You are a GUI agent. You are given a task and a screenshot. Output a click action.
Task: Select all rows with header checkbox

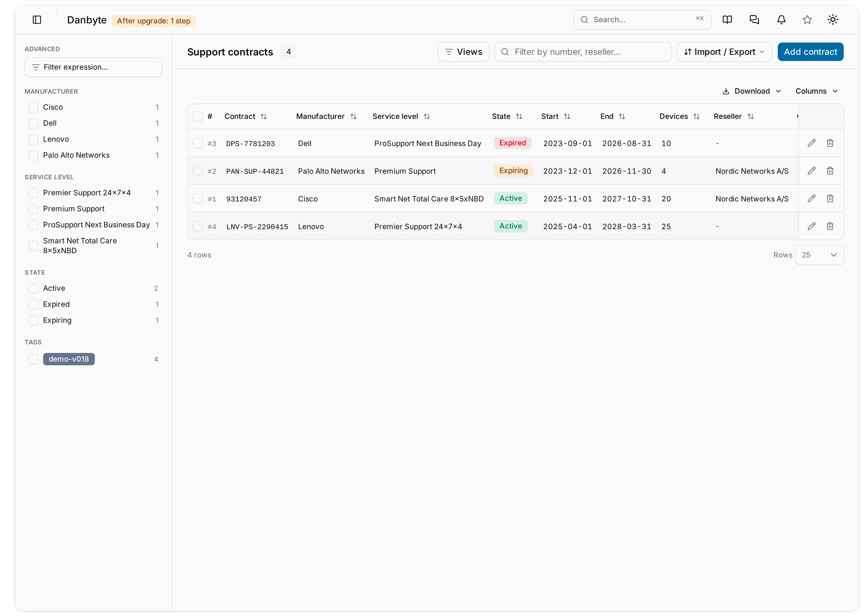point(198,116)
